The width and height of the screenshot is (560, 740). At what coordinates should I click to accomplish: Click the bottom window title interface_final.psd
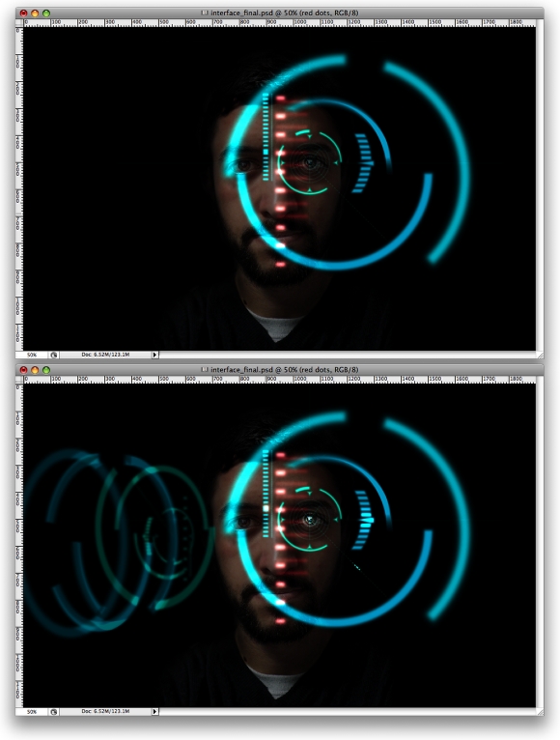[241, 370]
